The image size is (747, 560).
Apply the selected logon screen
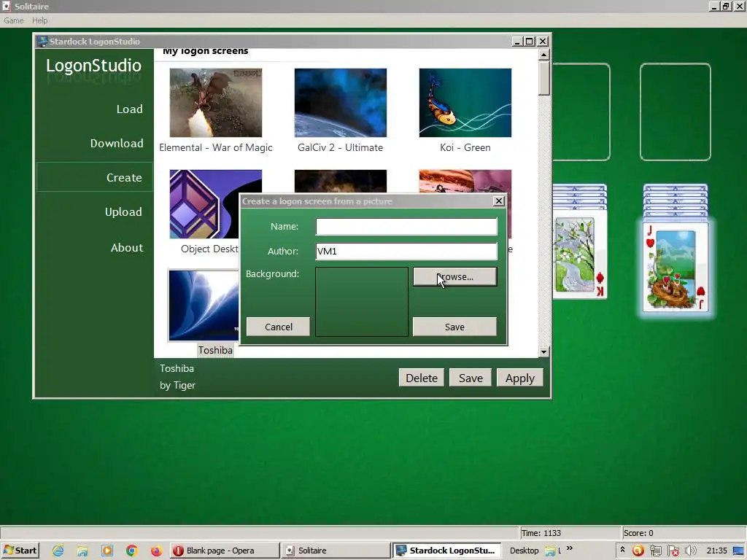coord(519,378)
